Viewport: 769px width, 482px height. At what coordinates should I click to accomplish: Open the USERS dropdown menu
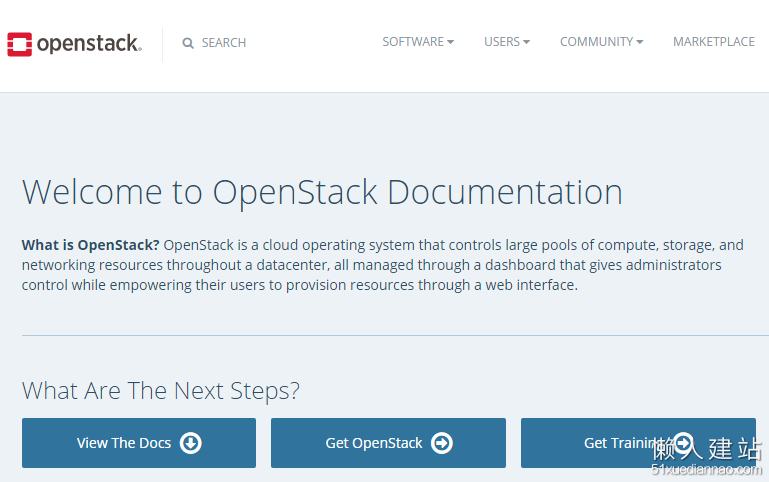click(507, 42)
